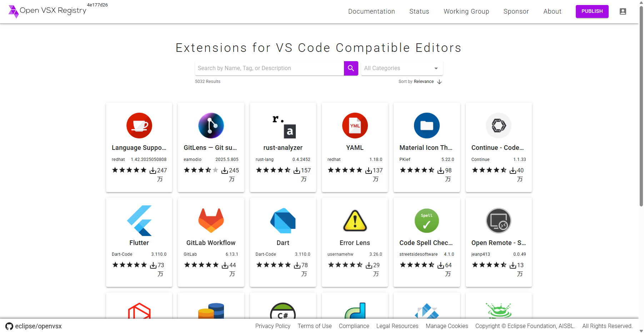Click version 1.42.2025050808 on Language Support card
This screenshot has width=644, height=333.
coord(149,160)
